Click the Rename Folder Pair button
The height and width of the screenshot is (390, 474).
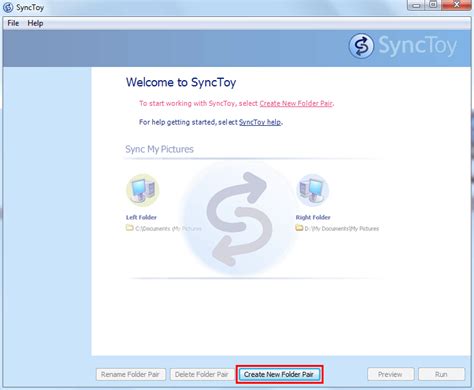pyautogui.click(x=130, y=374)
